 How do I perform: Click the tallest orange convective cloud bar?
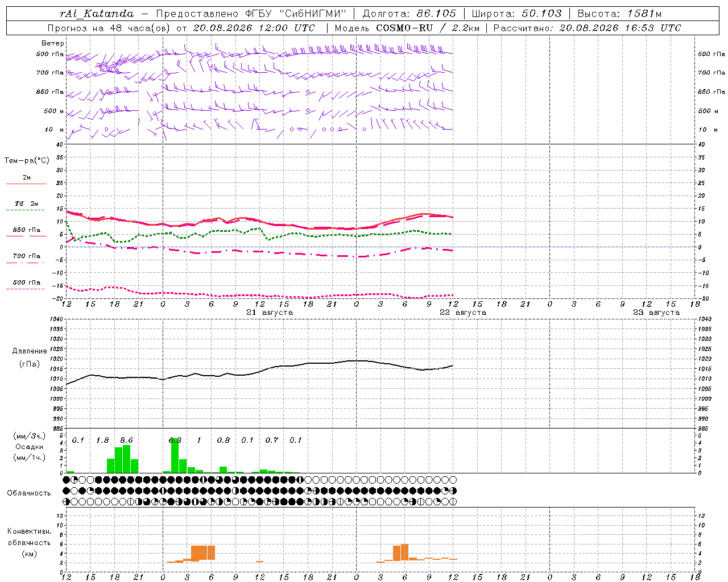404,552
